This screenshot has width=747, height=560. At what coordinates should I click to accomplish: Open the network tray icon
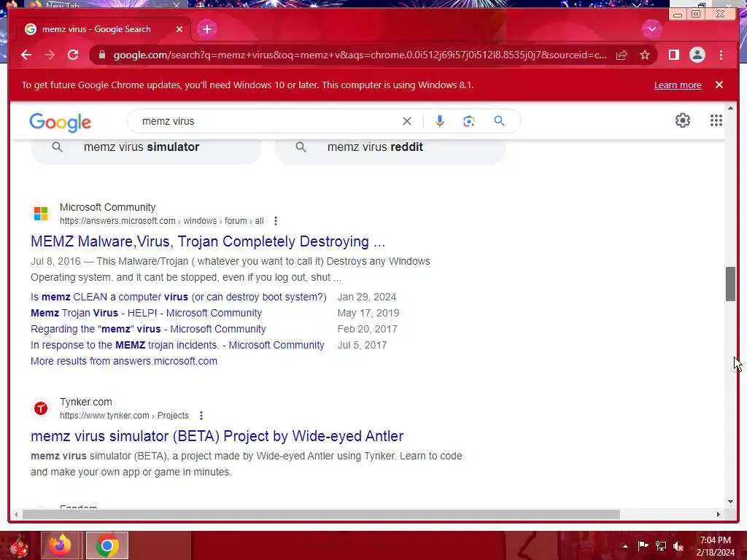tap(661, 546)
